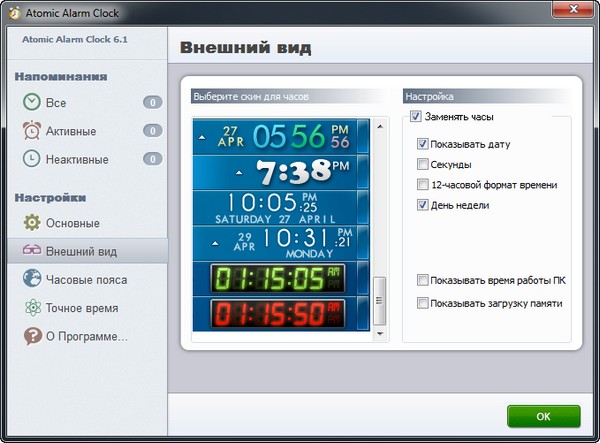Screen dimensions: 600x443
Task: Toggle the День недели checkbox
Action: click(x=424, y=205)
